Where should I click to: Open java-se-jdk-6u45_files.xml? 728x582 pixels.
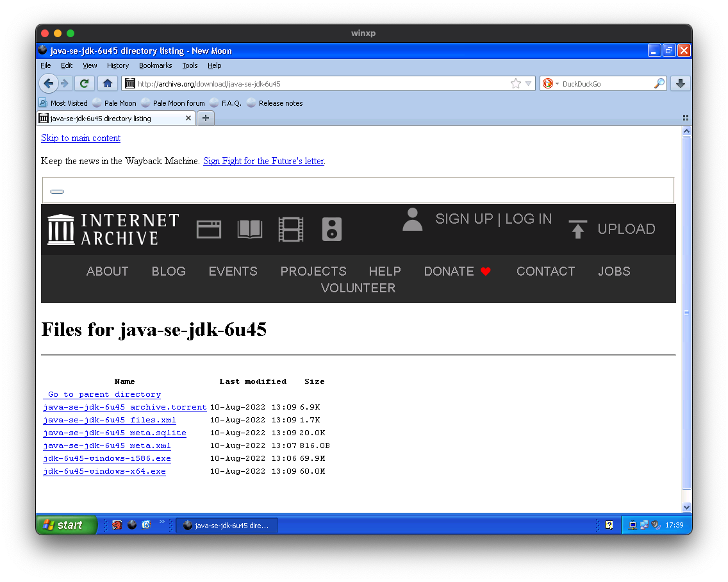click(x=110, y=420)
